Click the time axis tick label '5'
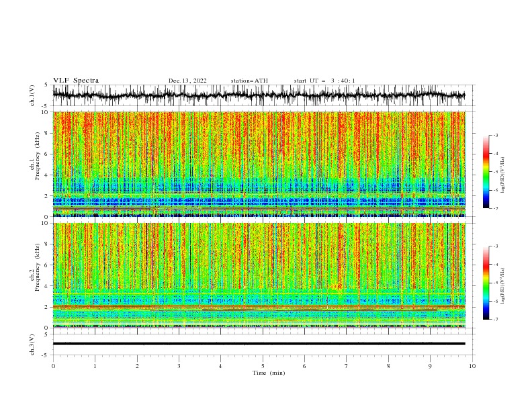This screenshot has width=532, height=411. [263, 366]
